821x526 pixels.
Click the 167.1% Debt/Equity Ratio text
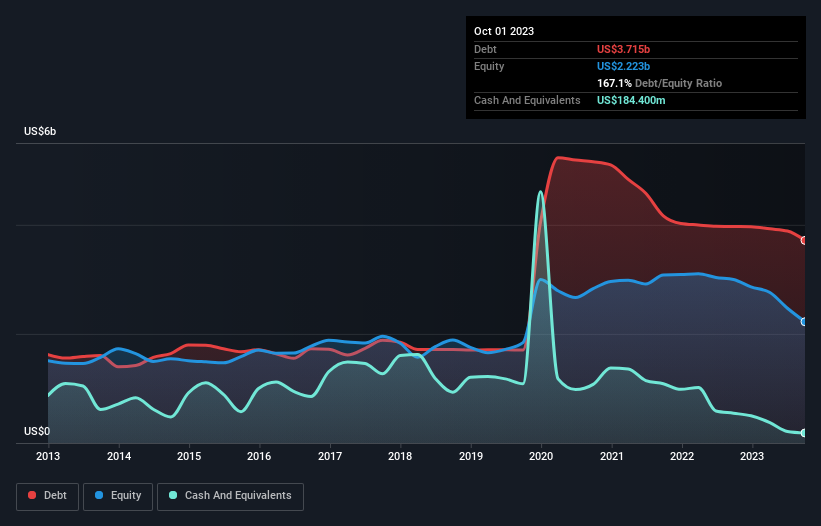659,83
